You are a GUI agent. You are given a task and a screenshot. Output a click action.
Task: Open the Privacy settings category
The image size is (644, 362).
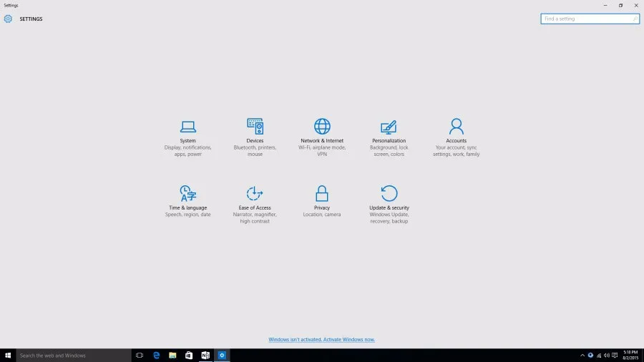point(322,201)
